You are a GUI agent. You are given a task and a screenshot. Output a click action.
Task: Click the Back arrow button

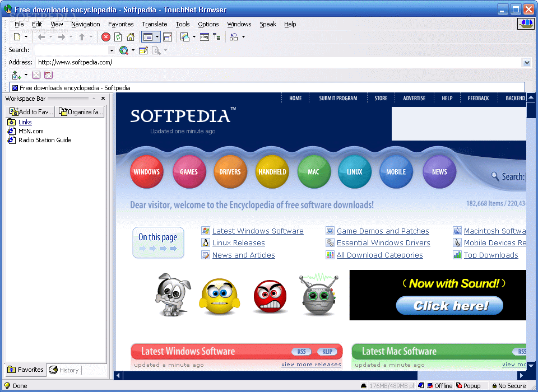pyautogui.click(x=41, y=37)
